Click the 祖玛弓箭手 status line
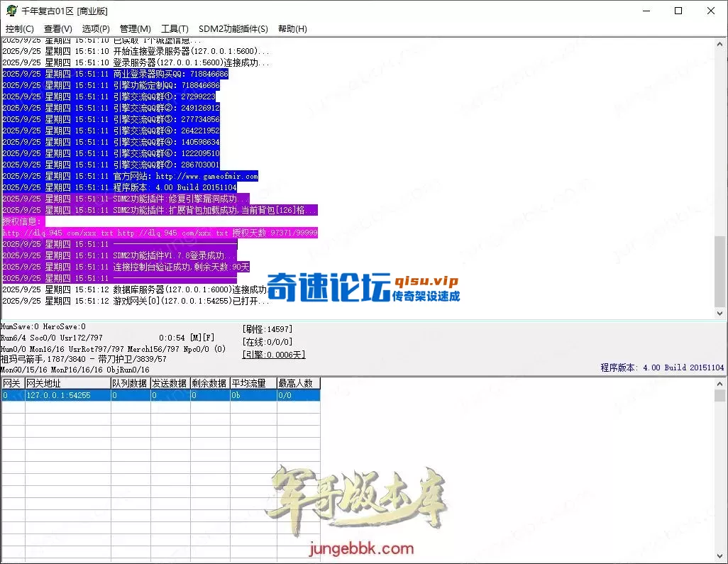Viewport: 728px width, 564px height. (x=84, y=359)
